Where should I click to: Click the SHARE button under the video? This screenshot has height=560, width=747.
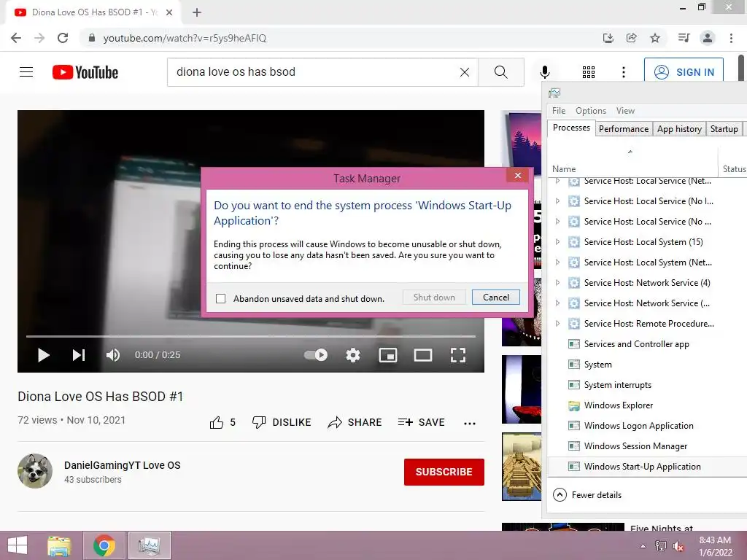pyautogui.click(x=355, y=422)
